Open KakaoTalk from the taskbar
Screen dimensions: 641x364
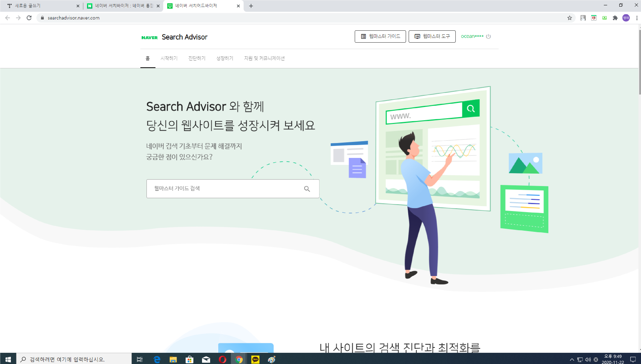tap(255, 360)
